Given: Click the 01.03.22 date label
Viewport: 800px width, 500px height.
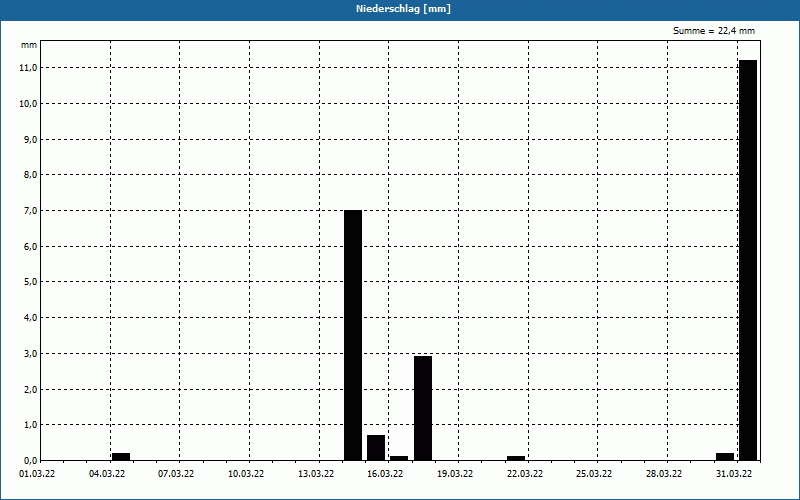Looking at the screenshot, I should pos(37,474).
